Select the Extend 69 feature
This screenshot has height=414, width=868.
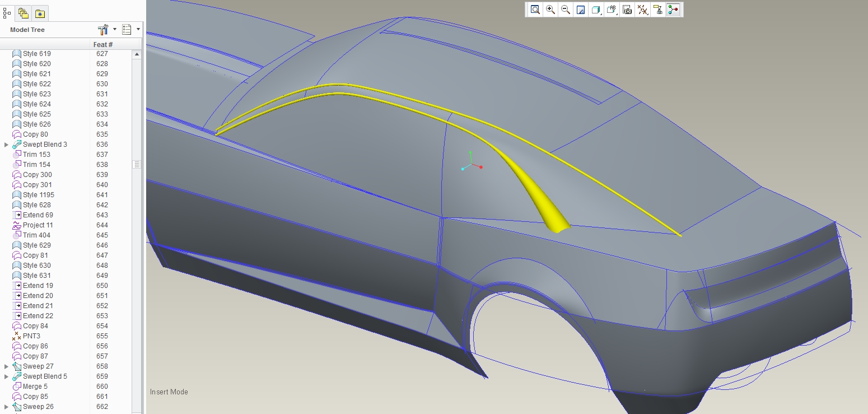point(38,215)
